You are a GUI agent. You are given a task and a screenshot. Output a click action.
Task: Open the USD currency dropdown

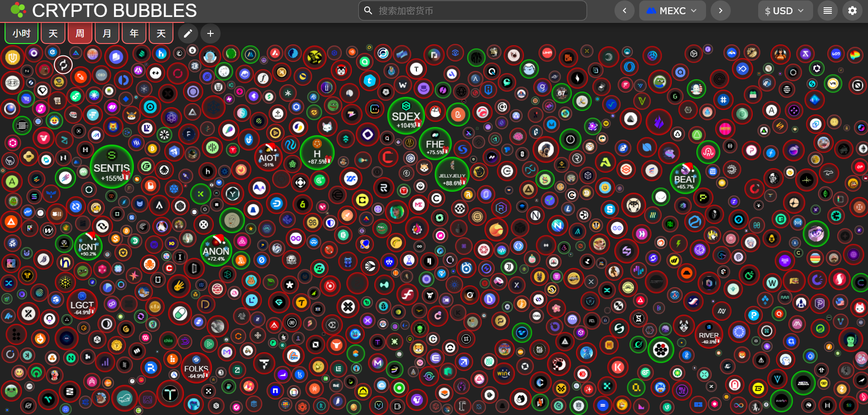coord(785,11)
